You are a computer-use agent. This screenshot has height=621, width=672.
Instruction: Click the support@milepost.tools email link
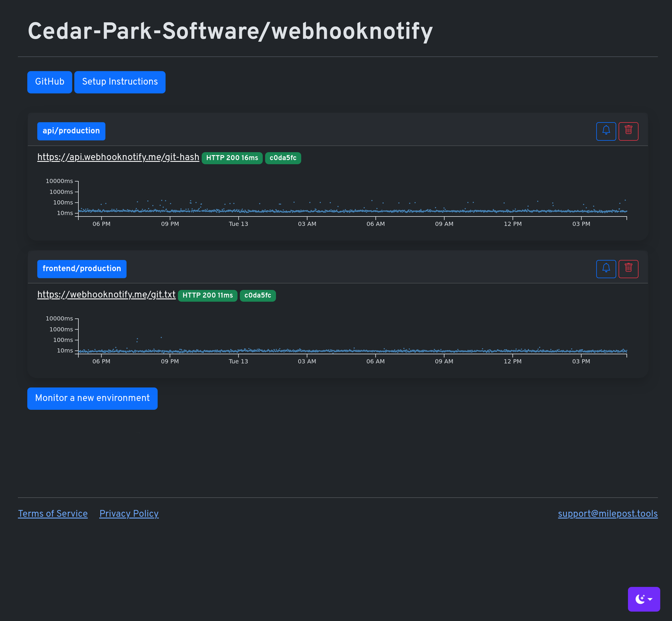tap(608, 514)
